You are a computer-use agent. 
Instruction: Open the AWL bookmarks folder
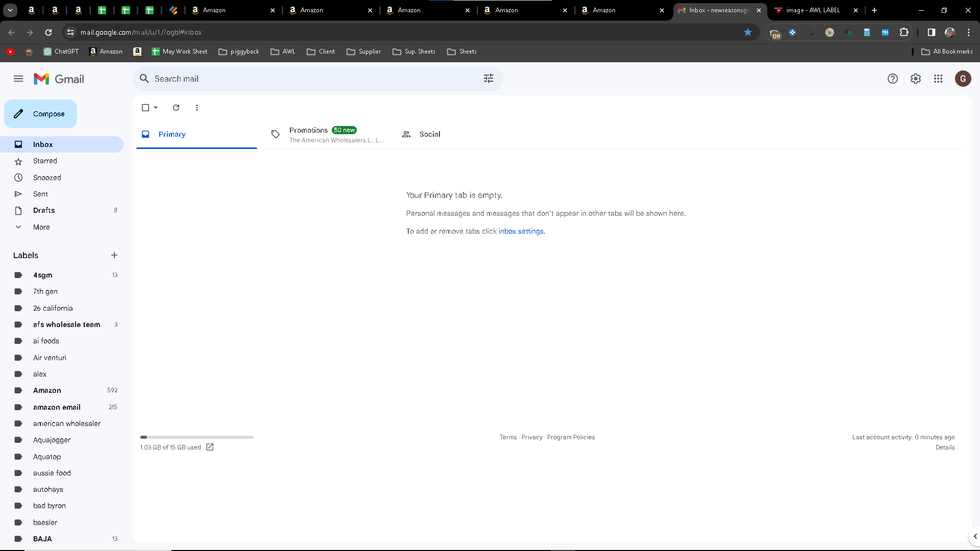pos(283,52)
